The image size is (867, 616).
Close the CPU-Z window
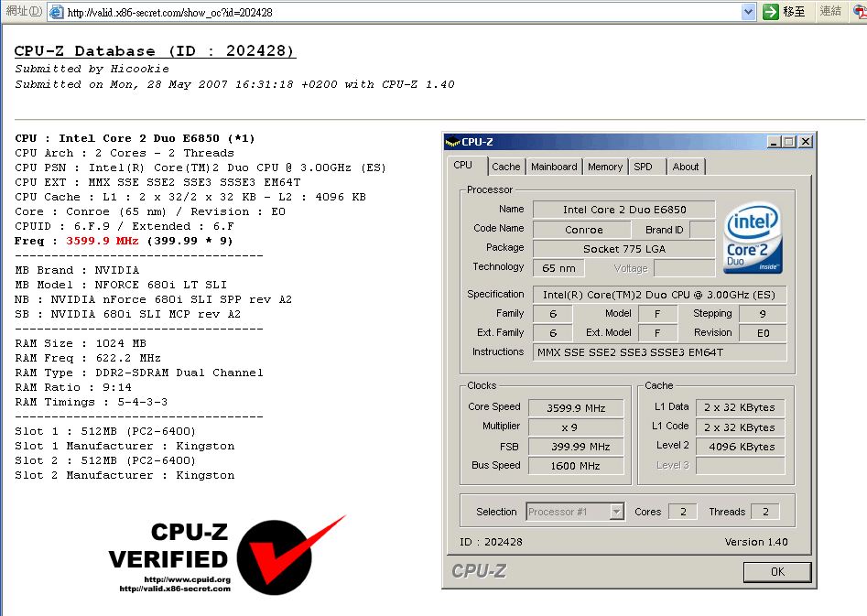point(806,142)
